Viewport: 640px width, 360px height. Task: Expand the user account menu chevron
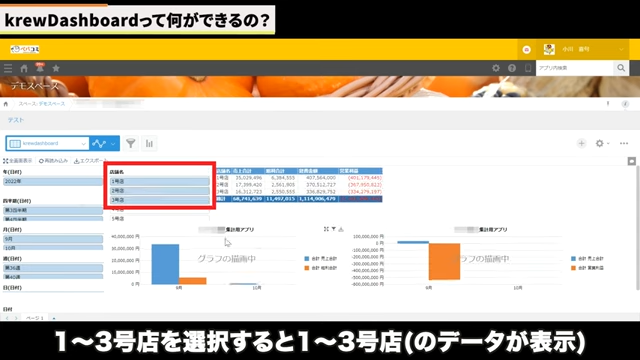coord(621,49)
